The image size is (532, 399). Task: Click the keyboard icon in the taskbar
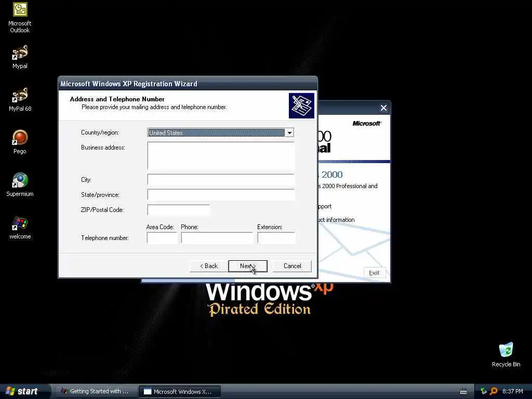[x=463, y=392]
